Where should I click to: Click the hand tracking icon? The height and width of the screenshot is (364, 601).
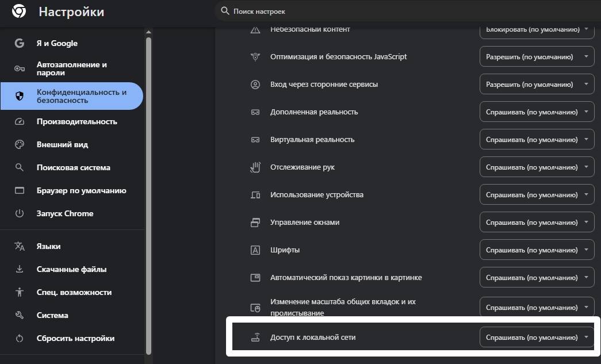255,167
